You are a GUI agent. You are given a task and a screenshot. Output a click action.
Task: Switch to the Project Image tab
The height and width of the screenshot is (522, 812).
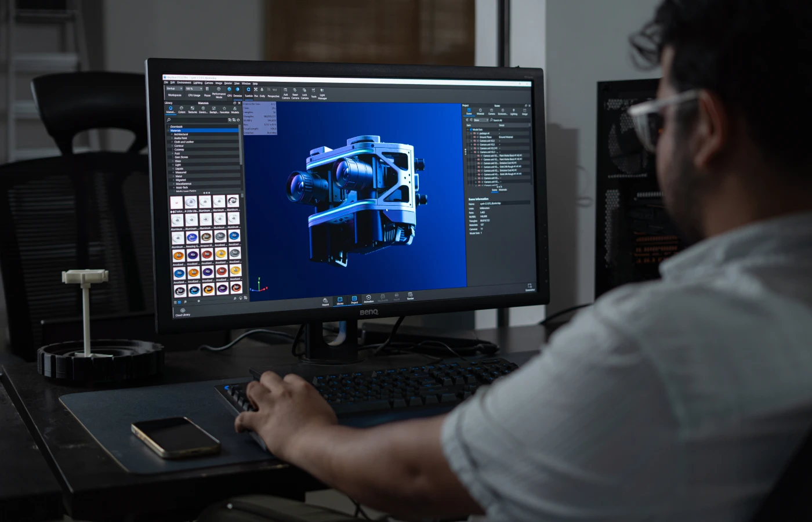pos(525,111)
